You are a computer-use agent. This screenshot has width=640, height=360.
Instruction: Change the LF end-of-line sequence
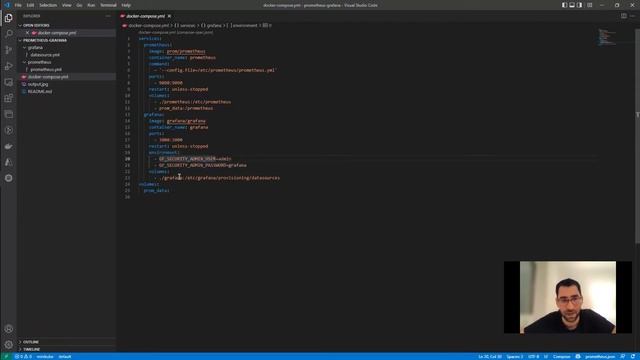point(546,357)
